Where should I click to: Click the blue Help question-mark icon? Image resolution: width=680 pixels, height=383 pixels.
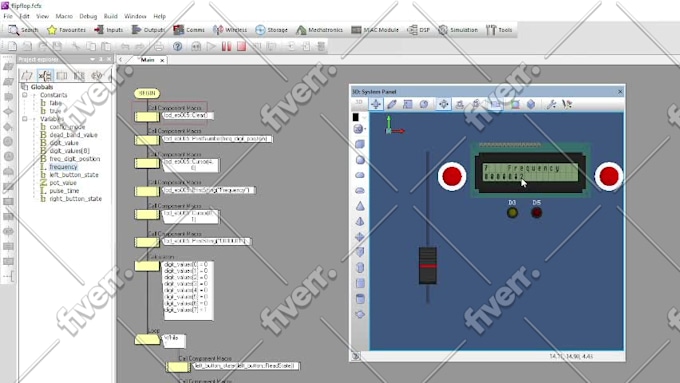pos(177,46)
